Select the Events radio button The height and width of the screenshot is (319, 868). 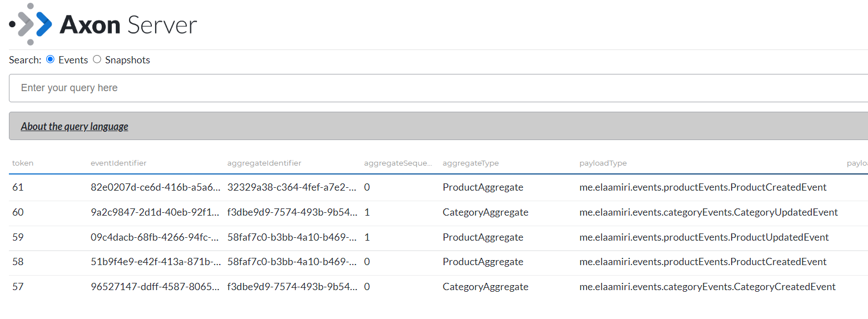[x=50, y=59]
